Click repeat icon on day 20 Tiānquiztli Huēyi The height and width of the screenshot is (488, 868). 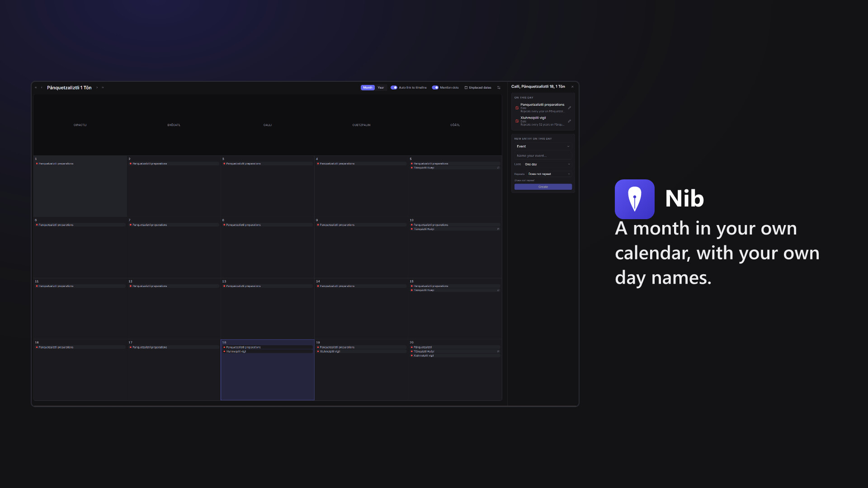click(498, 352)
